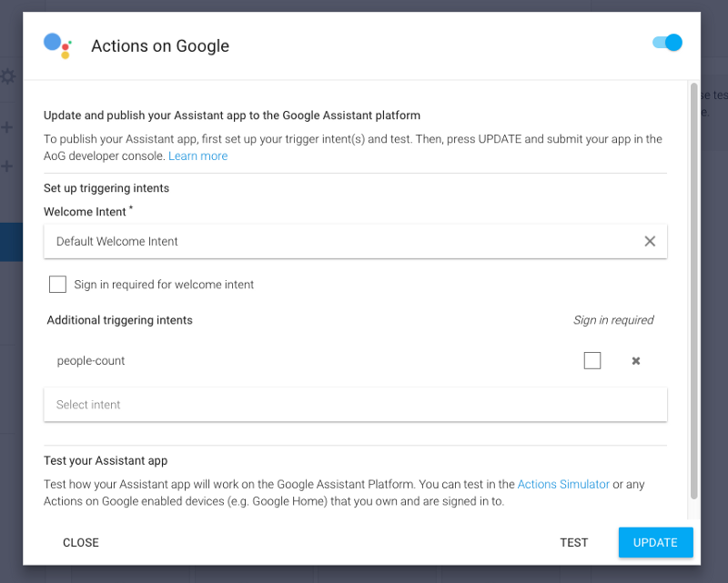Clear the Default Welcome Intent selection
728x583 pixels.
point(650,241)
